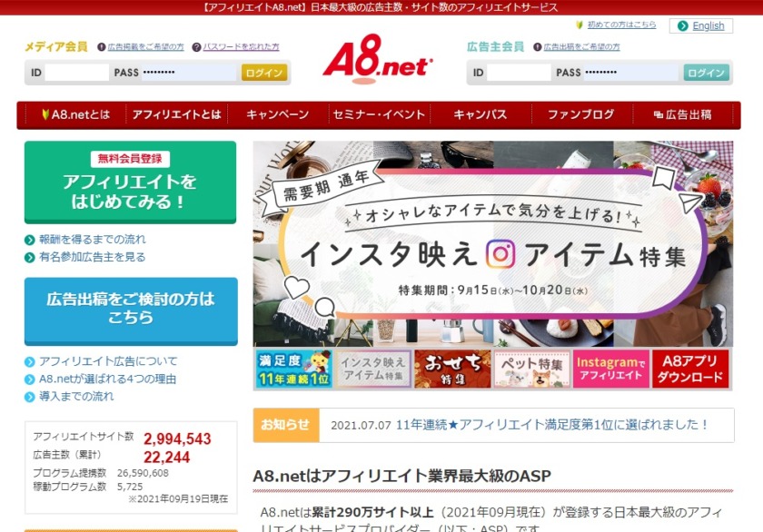The width and height of the screenshot is (763, 532).
Task: Open the 導入までの流れ link
Action: pos(76,397)
